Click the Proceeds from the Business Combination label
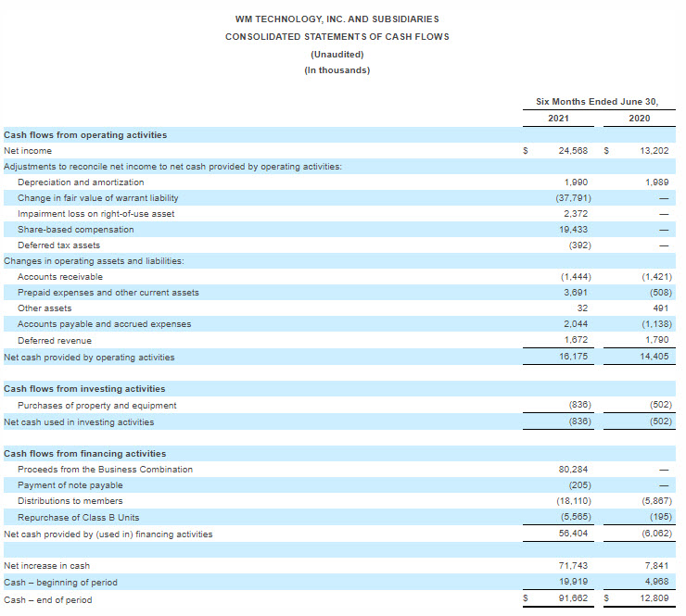Screen dimensions: 686x616 point(105,469)
